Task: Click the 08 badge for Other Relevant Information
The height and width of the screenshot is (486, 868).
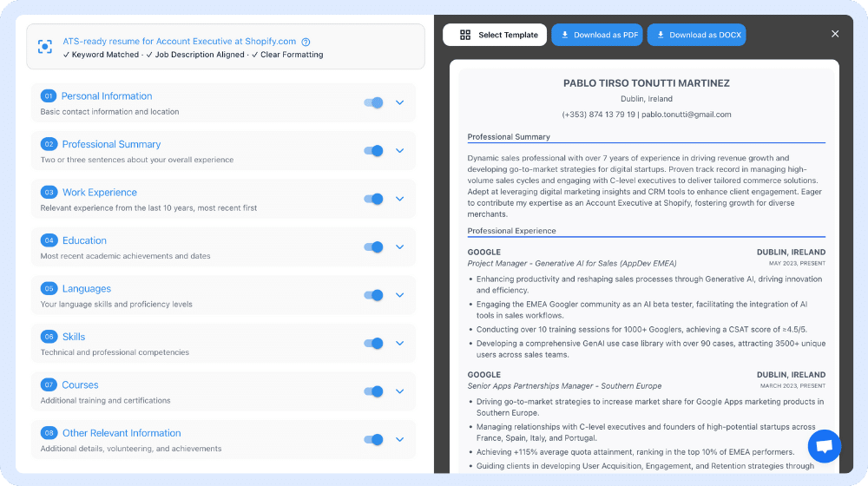Action: (x=49, y=433)
